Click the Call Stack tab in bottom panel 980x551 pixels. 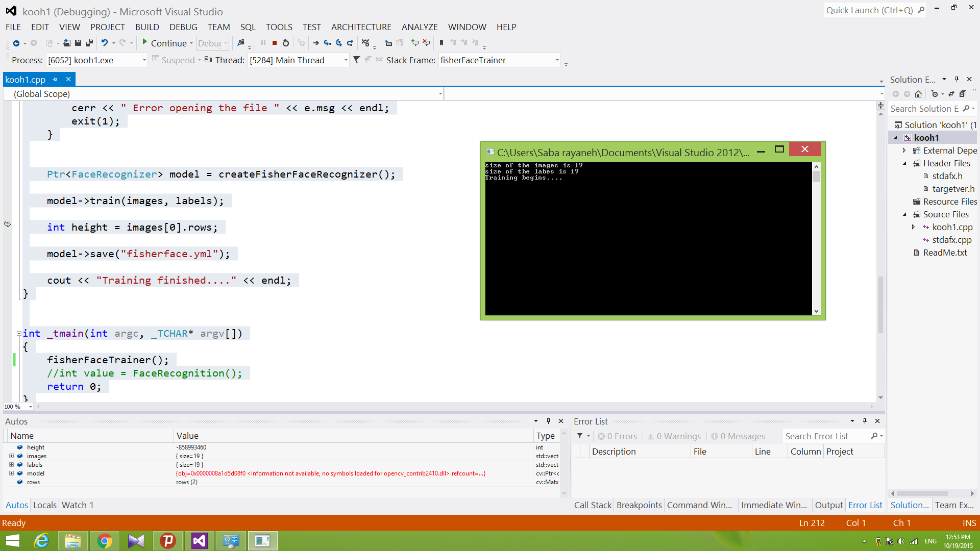(x=592, y=505)
